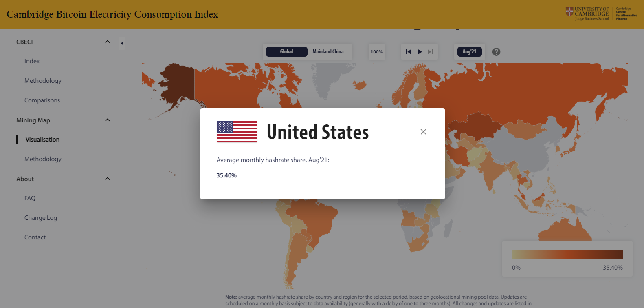The width and height of the screenshot is (644, 308).
Task: Switch map view to Mainland China
Action: pos(328,52)
